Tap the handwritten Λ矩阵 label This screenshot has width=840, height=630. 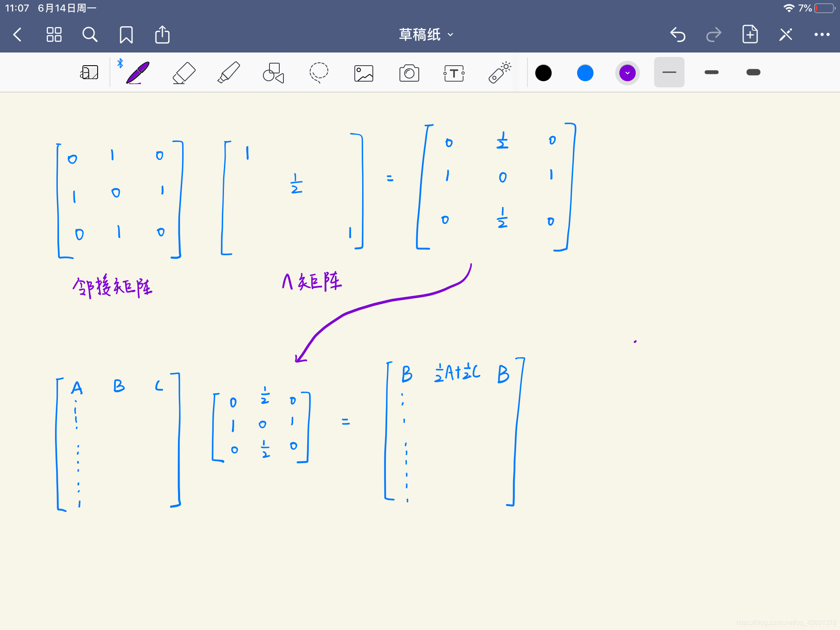312,281
